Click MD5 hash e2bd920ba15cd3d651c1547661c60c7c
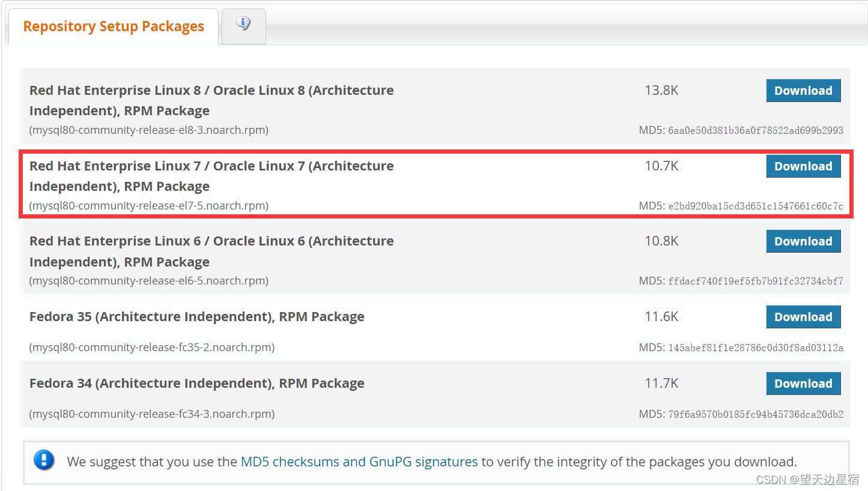 coord(756,206)
